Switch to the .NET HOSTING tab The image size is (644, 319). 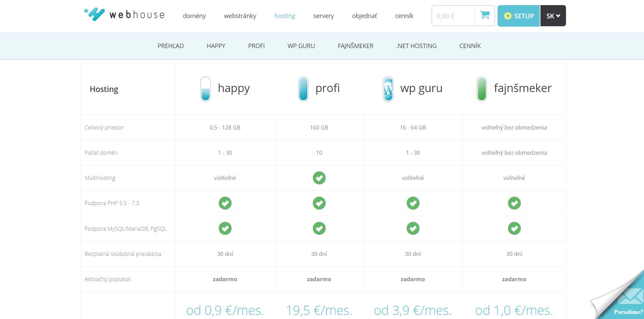[416, 46]
